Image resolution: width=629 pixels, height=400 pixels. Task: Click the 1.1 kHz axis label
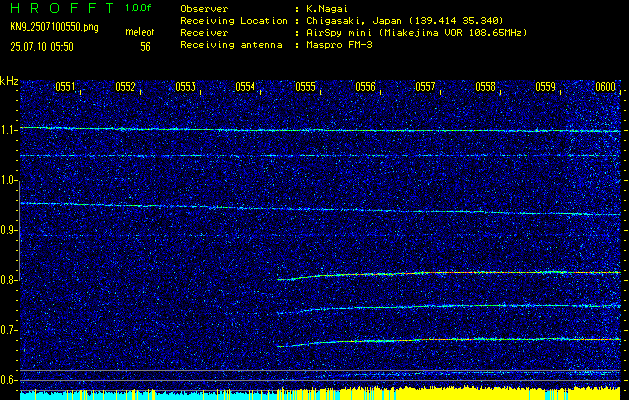coord(9,130)
